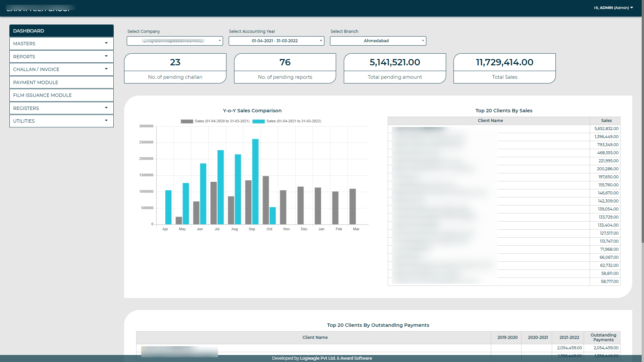This screenshot has width=644, height=362.
Task: Open Select Company dropdown
Action: [175, 41]
